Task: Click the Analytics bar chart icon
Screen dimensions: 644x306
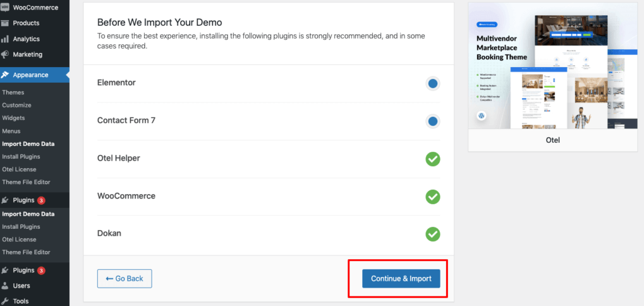Action: 5,39
